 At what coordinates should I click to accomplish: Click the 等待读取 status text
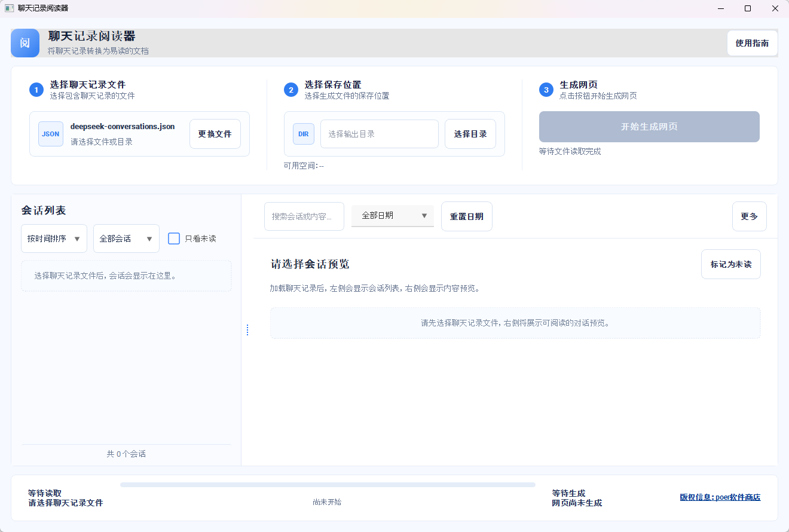[45, 493]
